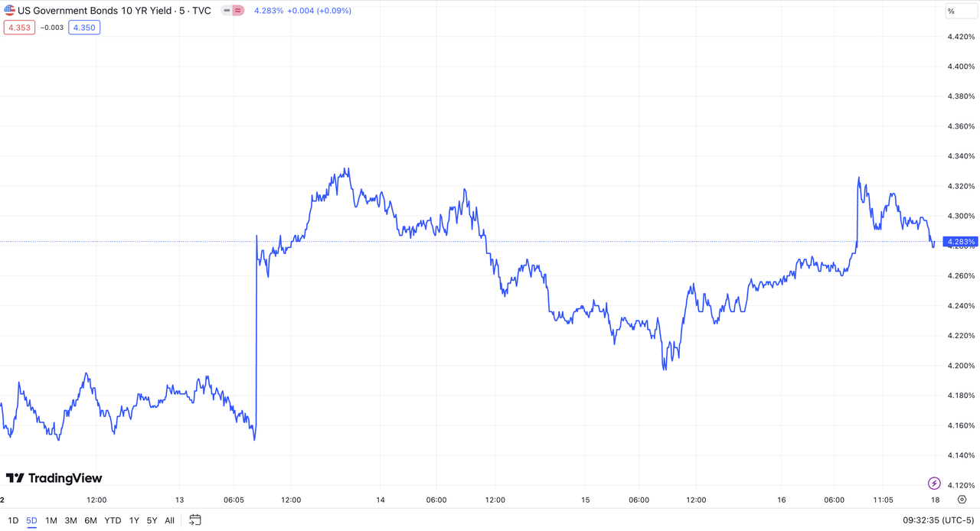
Task: Click the 4.300% level on price axis
Action: click(961, 216)
